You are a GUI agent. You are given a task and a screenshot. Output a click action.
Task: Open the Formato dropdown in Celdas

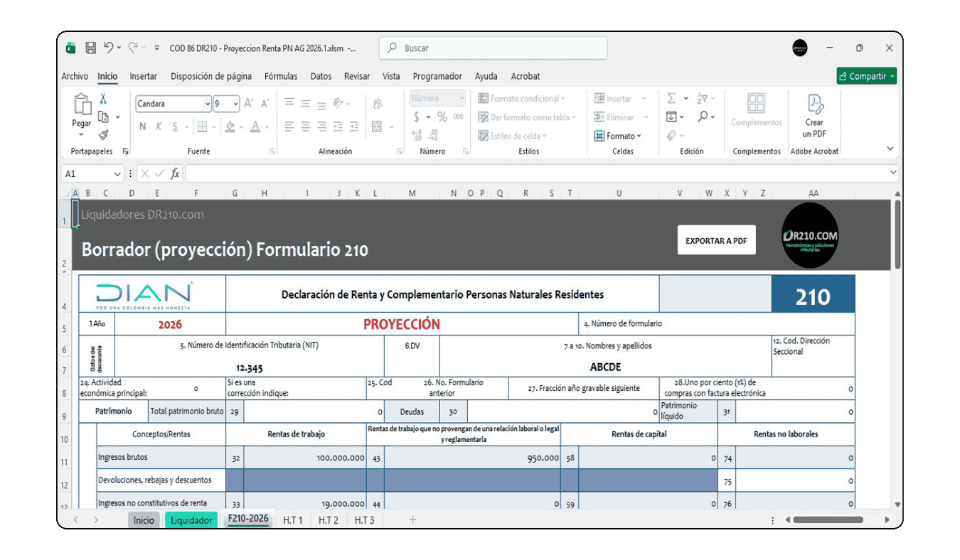pos(618,135)
